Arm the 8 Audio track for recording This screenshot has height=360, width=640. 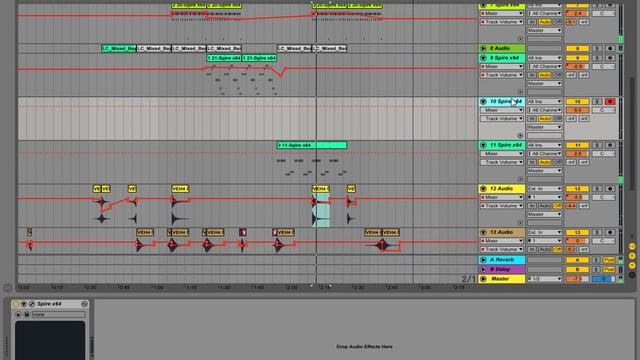(x=610, y=48)
